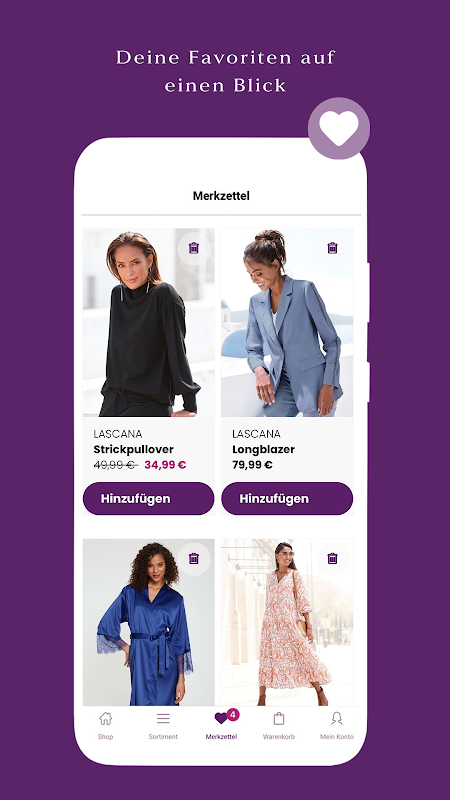Tap the trash icon on floral dress
The image size is (450, 800).
(x=332, y=559)
